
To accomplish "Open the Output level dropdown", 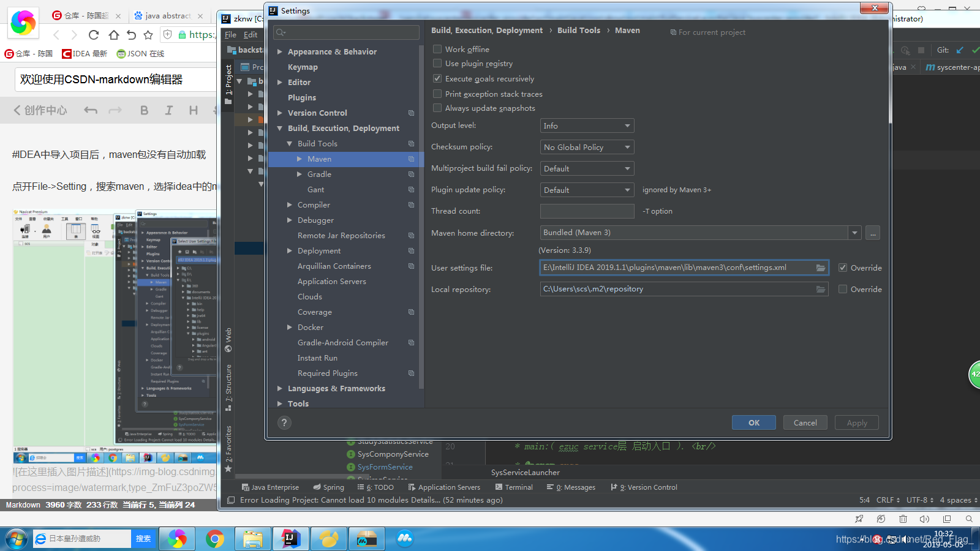I will 587,126.
